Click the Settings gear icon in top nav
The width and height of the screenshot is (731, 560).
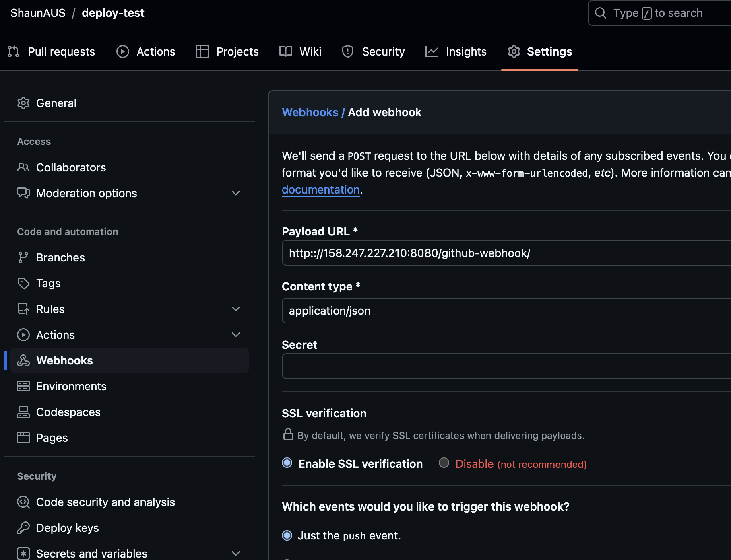point(514,51)
